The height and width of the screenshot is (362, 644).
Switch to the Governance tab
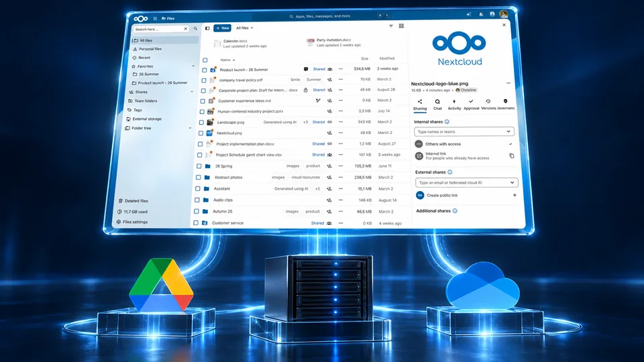pyautogui.click(x=506, y=105)
